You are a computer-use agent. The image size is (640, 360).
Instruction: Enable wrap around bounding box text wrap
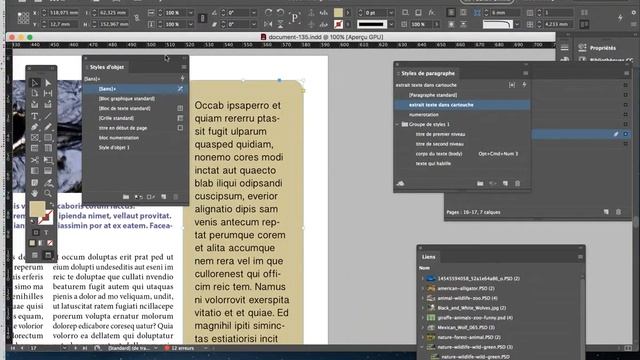point(464,13)
